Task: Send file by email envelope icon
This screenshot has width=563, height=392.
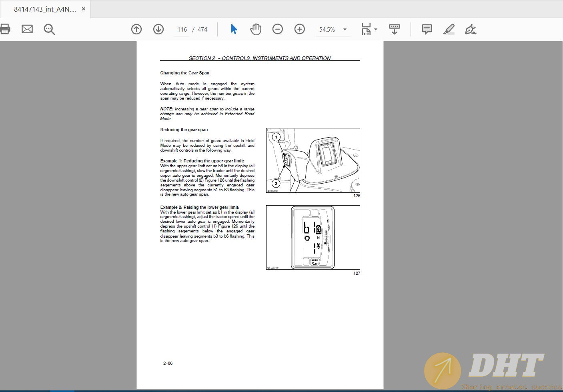Action: (27, 29)
